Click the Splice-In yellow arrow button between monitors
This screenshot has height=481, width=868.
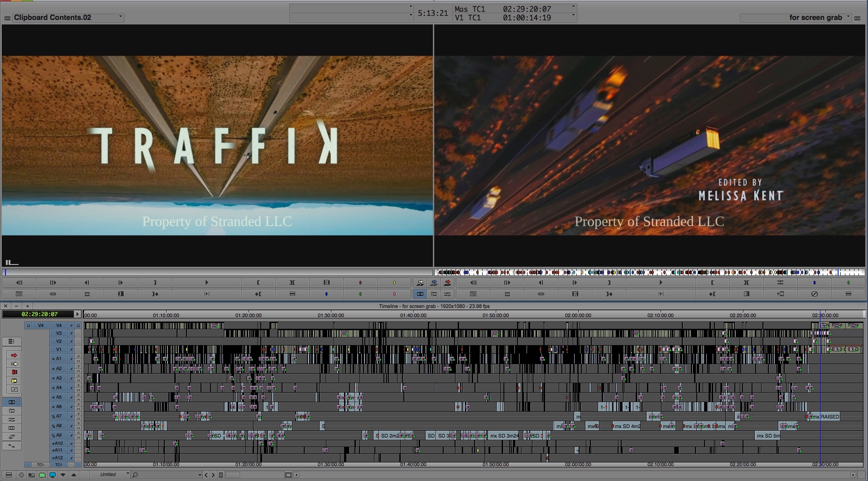coord(420,283)
